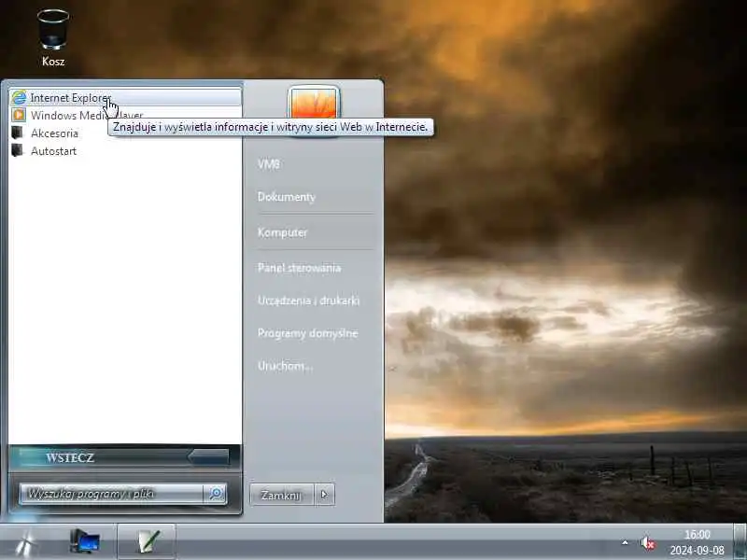
Task: Click the Start orb on taskbar
Action: [25, 543]
